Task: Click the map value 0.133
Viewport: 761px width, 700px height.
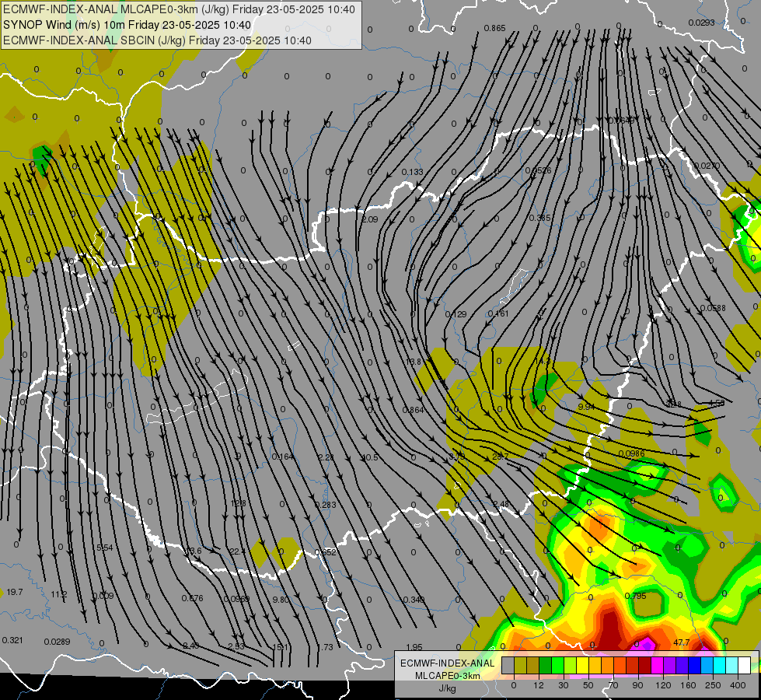Action: coord(412,172)
